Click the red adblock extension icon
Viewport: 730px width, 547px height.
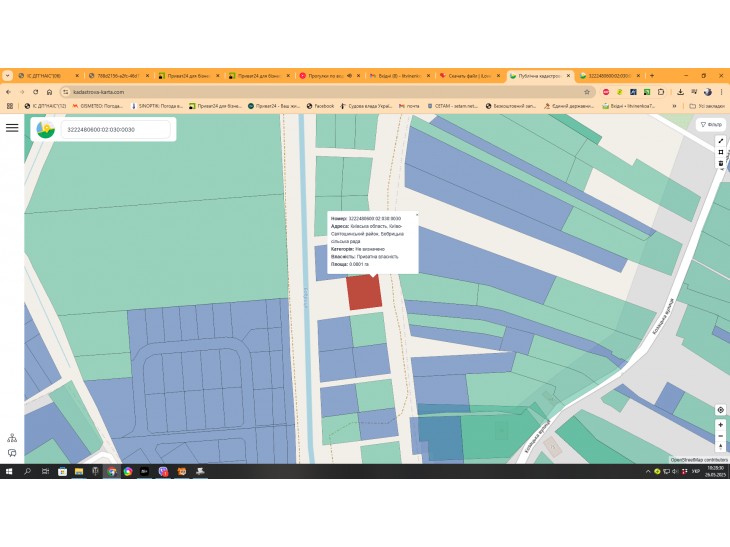pos(606,92)
